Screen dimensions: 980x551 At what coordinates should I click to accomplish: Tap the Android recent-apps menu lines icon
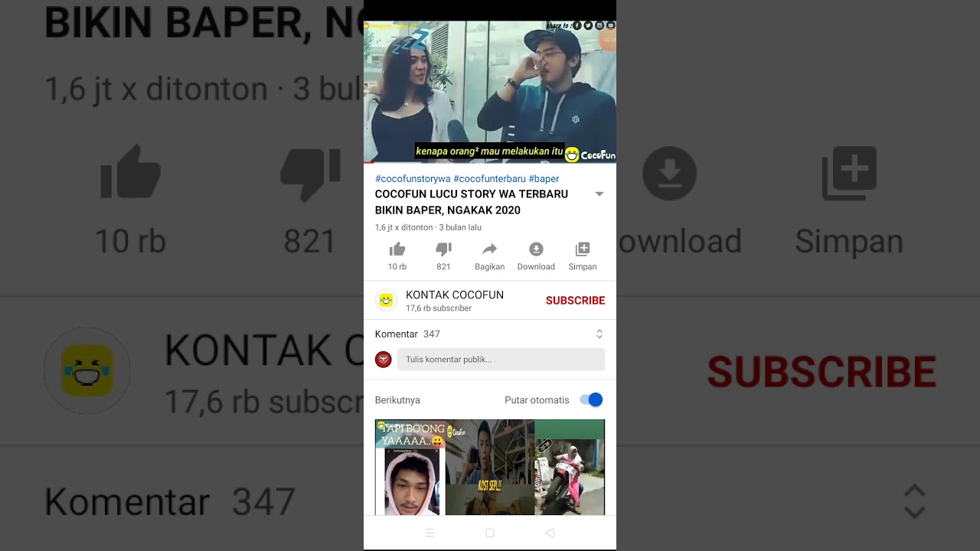[430, 533]
